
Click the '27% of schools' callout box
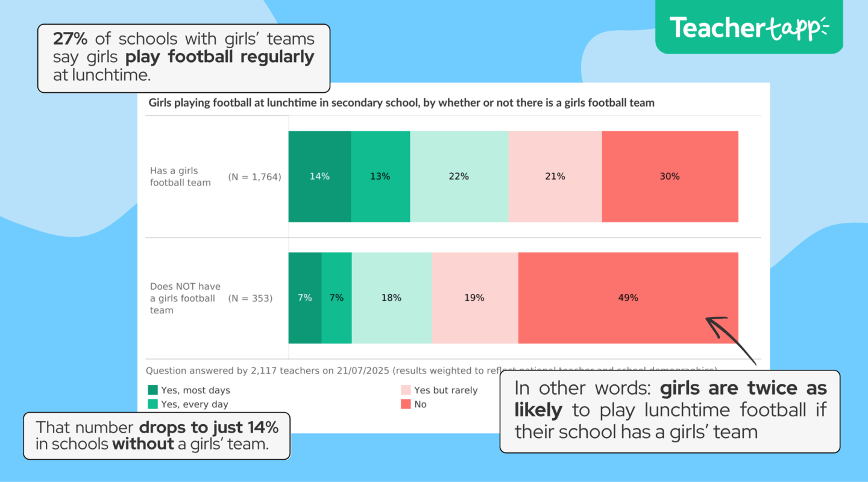point(184,58)
